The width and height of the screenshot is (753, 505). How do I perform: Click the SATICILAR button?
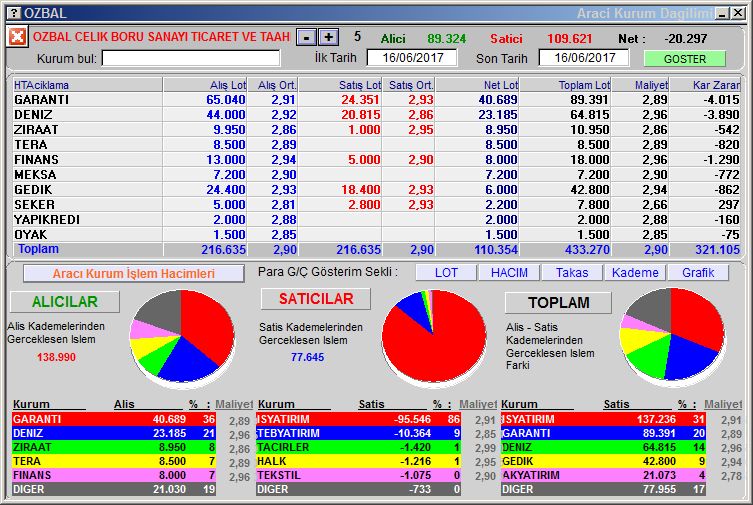[x=316, y=299]
